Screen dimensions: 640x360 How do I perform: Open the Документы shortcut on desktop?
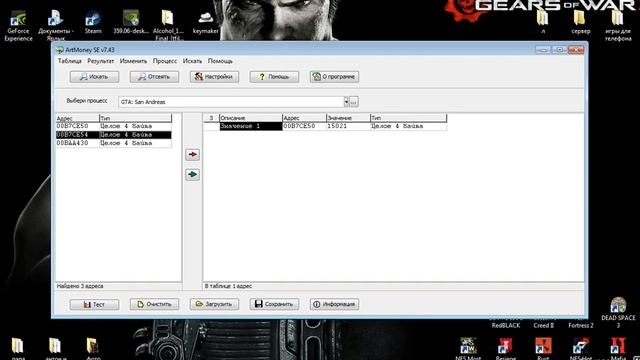click(x=56, y=26)
